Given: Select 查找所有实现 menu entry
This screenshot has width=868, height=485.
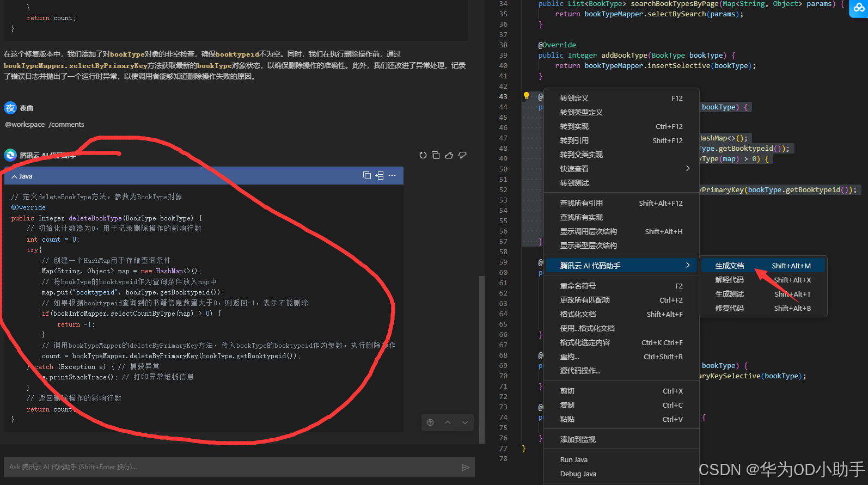Looking at the screenshot, I should [x=621, y=217].
